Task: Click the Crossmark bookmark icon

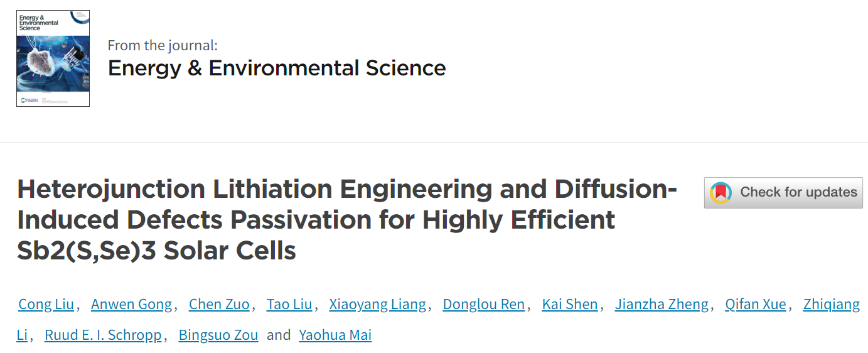Action: click(x=721, y=192)
